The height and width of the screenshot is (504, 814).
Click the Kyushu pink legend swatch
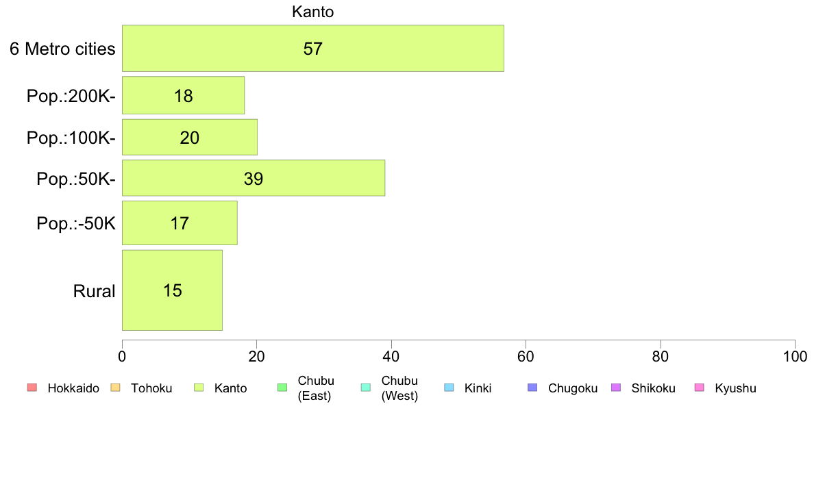tap(700, 388)
